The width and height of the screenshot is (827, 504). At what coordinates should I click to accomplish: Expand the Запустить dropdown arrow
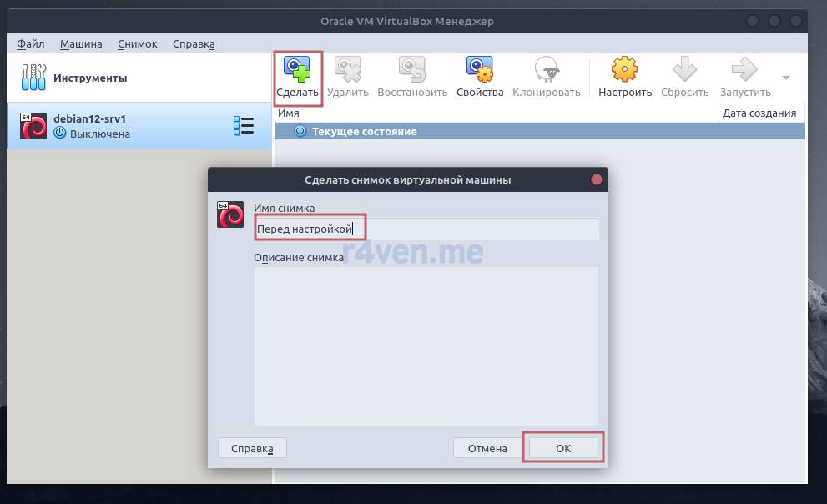click(785, 78)
